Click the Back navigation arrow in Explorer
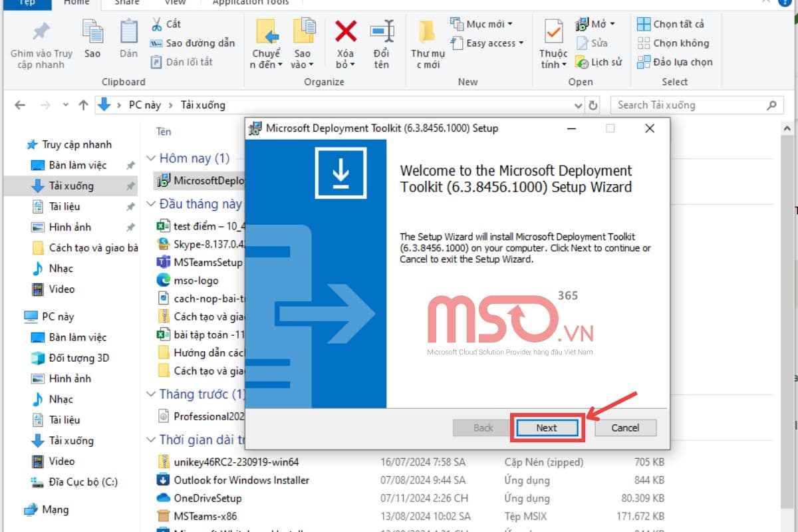 click(20, 105)
